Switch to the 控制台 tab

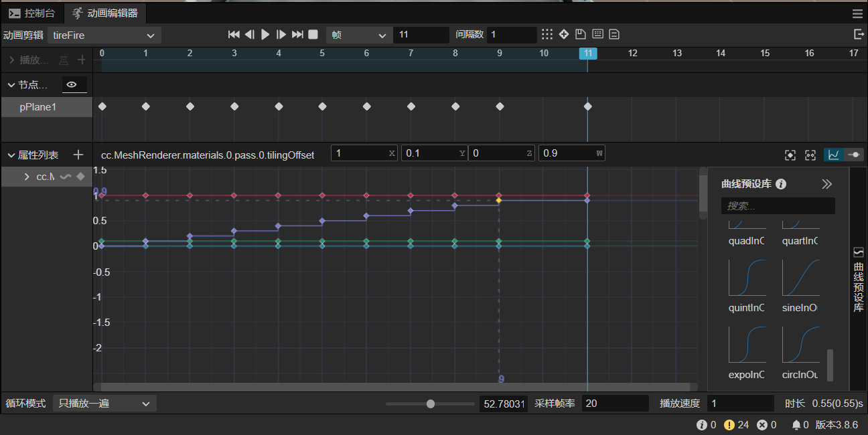[33, 13]
